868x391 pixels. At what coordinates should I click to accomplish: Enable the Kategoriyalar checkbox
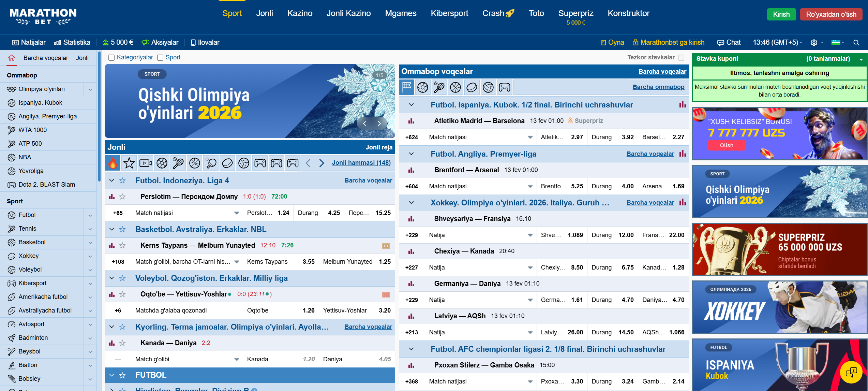111,58
